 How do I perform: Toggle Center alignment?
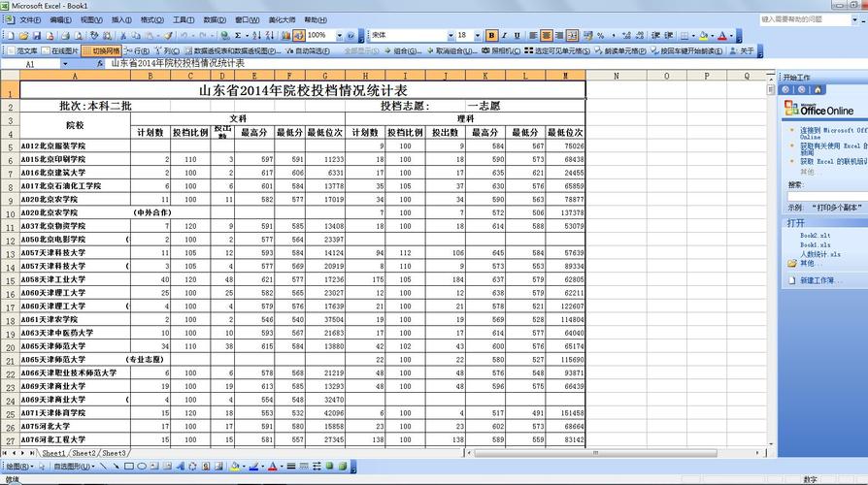[x=547, y=35]
